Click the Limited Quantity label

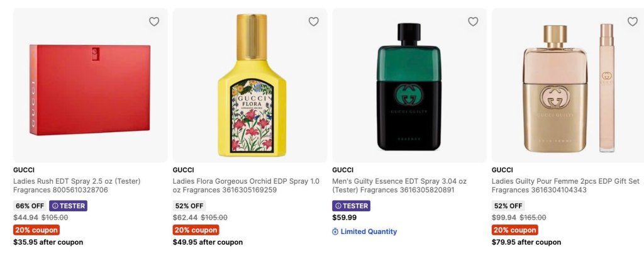pos(369,231)
